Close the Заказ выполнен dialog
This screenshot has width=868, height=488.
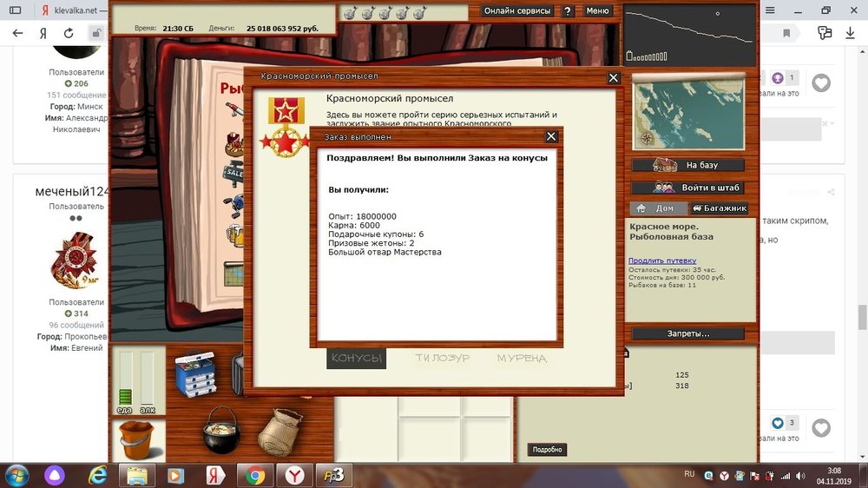click(x=550, y=136)
